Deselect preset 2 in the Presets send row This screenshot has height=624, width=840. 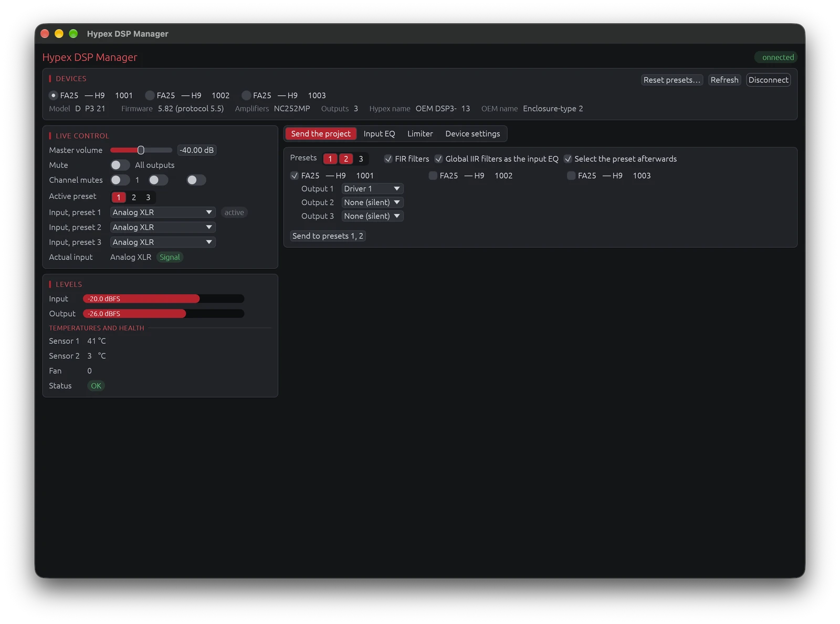click(346, 159)
